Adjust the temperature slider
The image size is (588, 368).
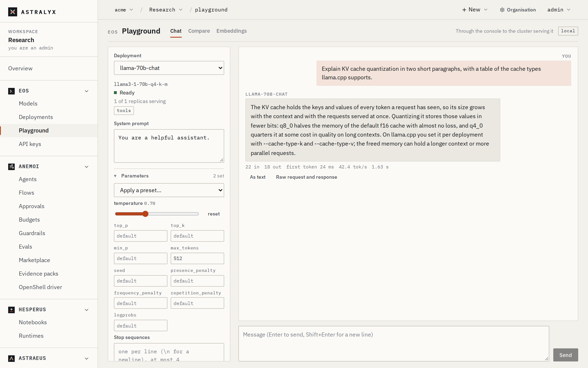(157, 214)
